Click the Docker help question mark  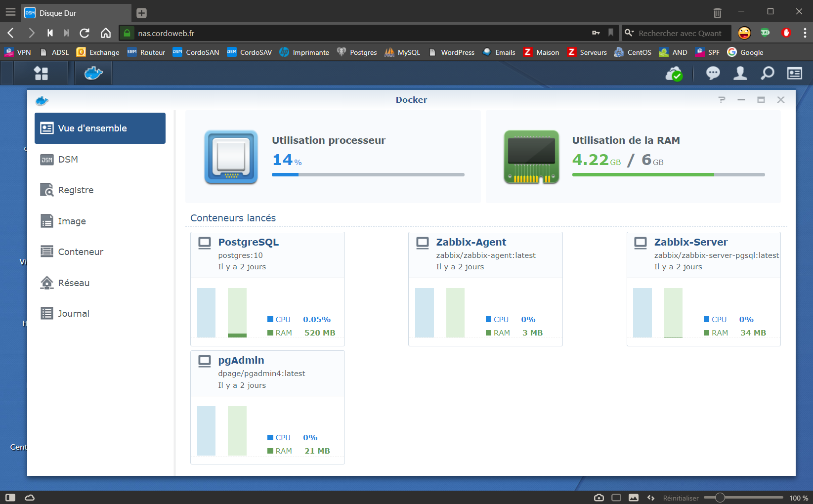(722, 100)
